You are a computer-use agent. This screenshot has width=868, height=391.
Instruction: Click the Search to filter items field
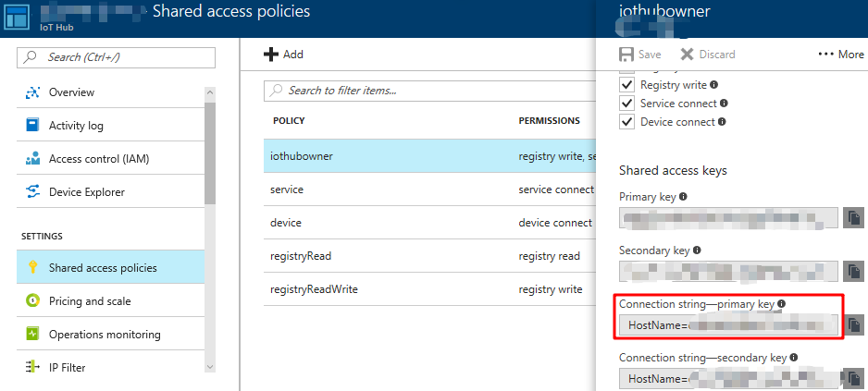coord(429,91)
